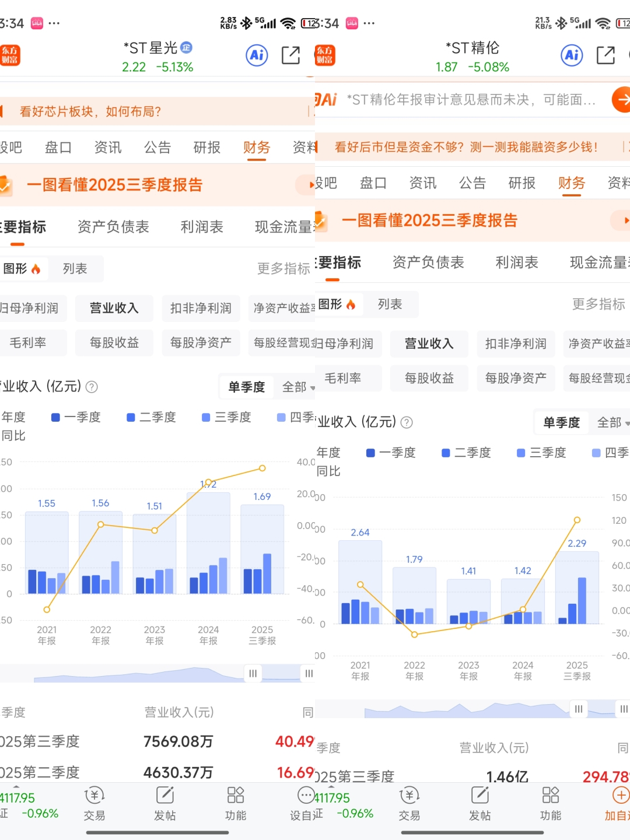Tap share icon in *ST精伦 header
Image resolution: width=630 pixels, height=840 pixels.
(x=605, y=55)
